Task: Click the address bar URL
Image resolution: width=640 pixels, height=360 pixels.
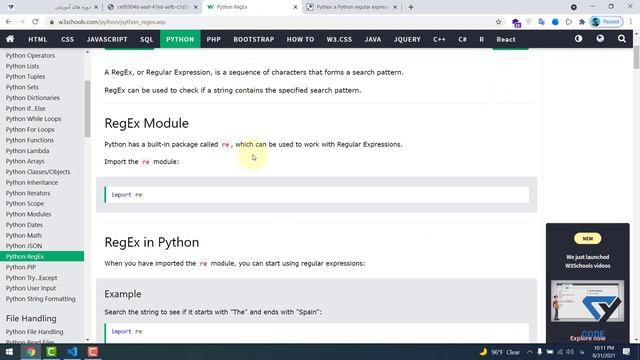Action: coord(111,22)
